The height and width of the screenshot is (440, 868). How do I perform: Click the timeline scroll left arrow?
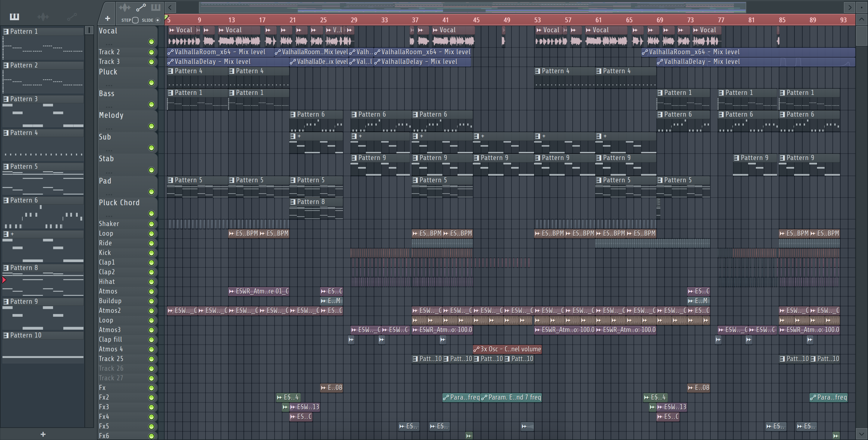click(x=170, y=7)
